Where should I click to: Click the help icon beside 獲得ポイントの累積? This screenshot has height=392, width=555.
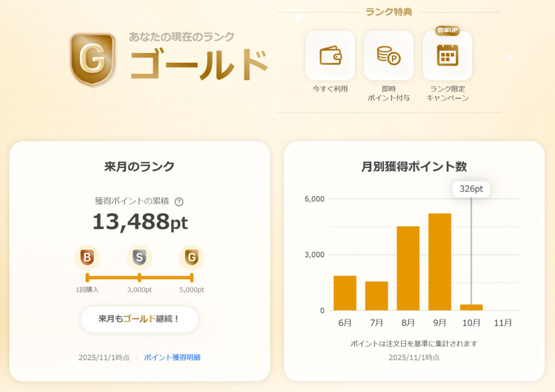[x=179, y=202]
